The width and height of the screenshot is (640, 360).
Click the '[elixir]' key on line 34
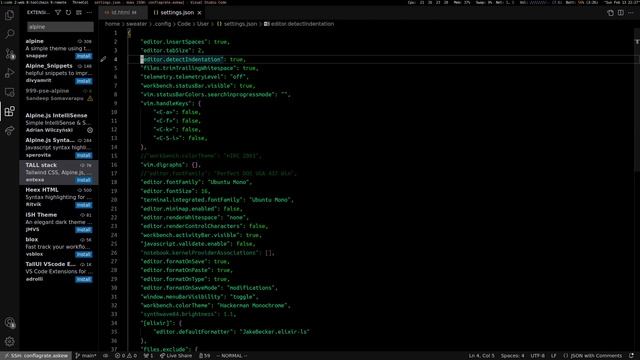(155, 323)
